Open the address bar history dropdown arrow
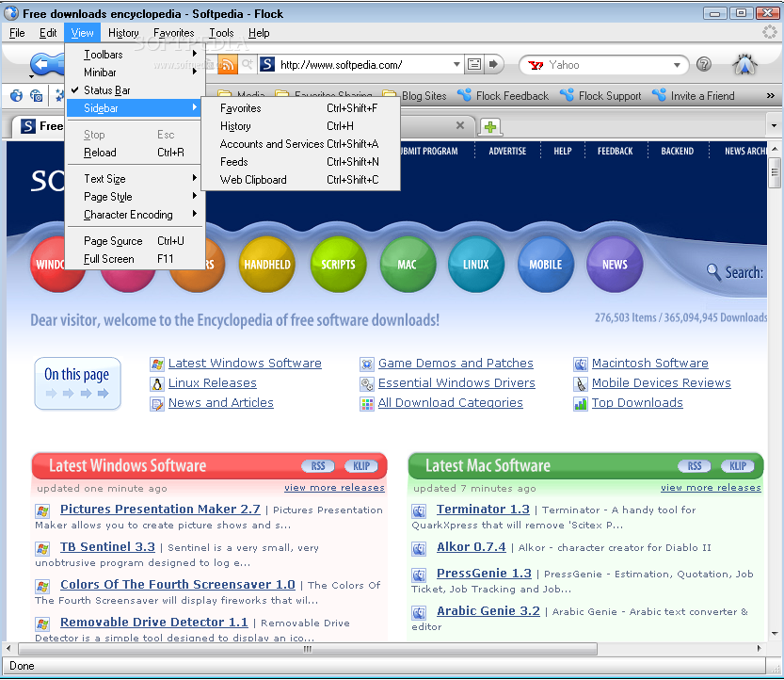 coord(456,65)
